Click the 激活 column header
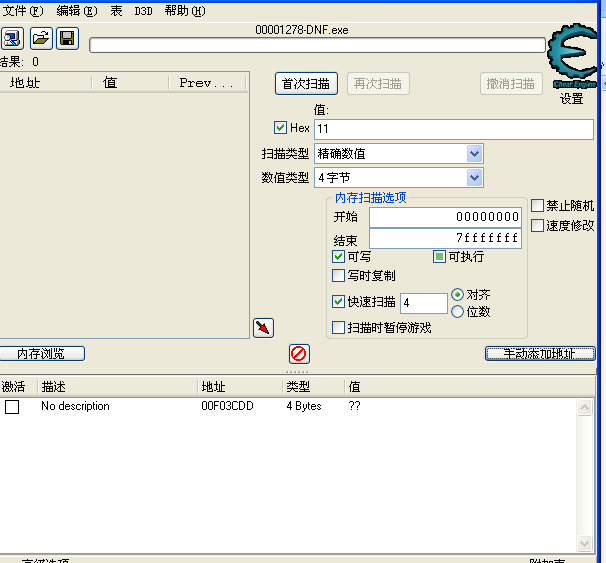 (19, 386)
